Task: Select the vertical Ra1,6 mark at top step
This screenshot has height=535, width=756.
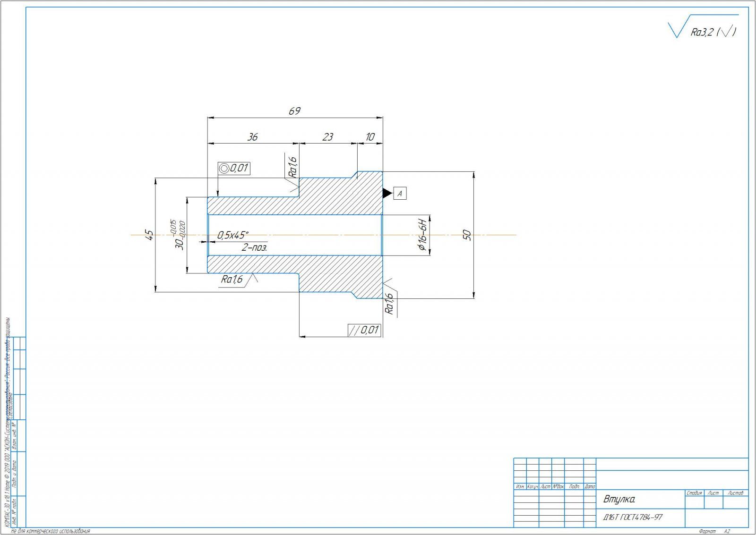Action: click(292, 168)
